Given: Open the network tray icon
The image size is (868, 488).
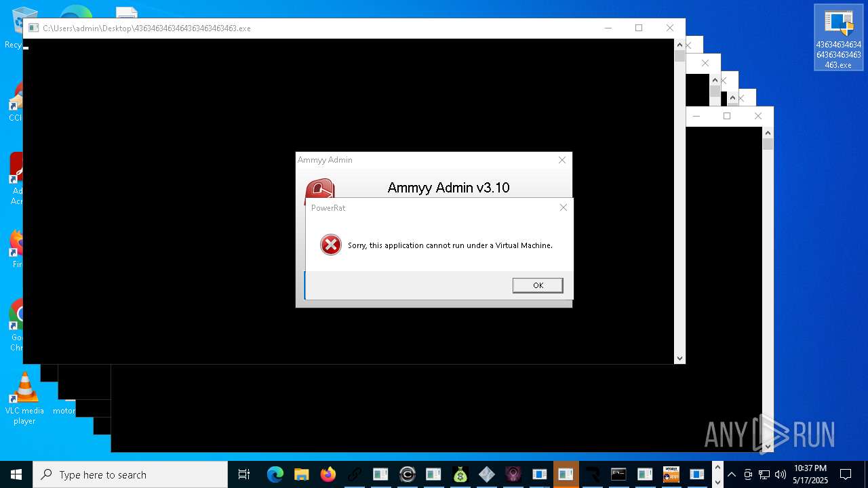Looking at the screenshot, I should (x=764, y=474).
